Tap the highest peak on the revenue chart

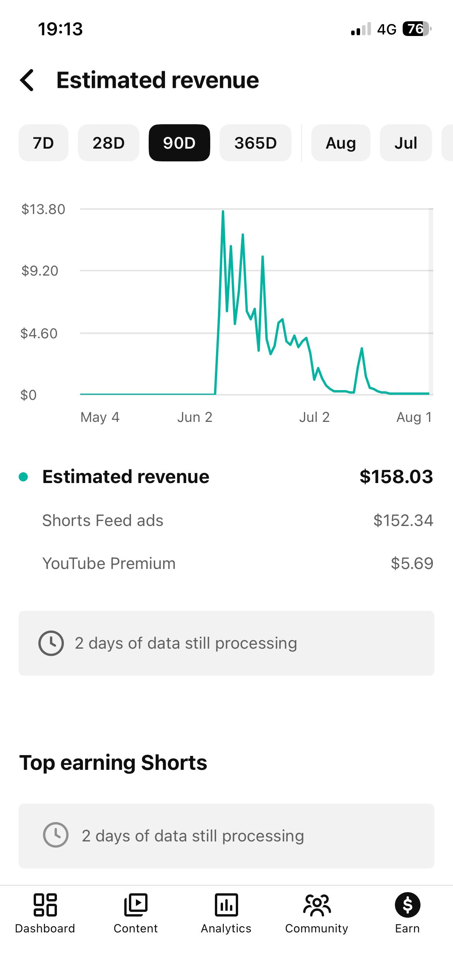click(x=223, y=212)
